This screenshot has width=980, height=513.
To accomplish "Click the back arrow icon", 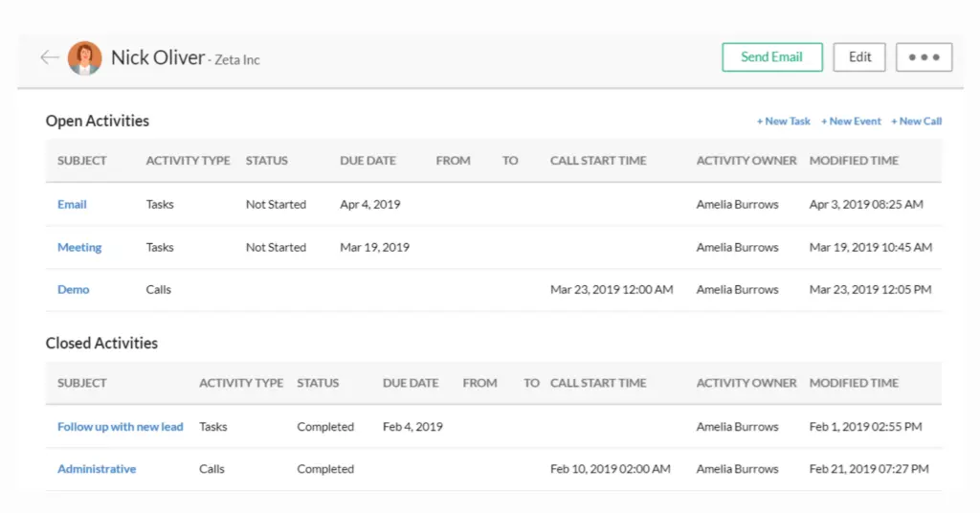I will (x=50, y=57).
